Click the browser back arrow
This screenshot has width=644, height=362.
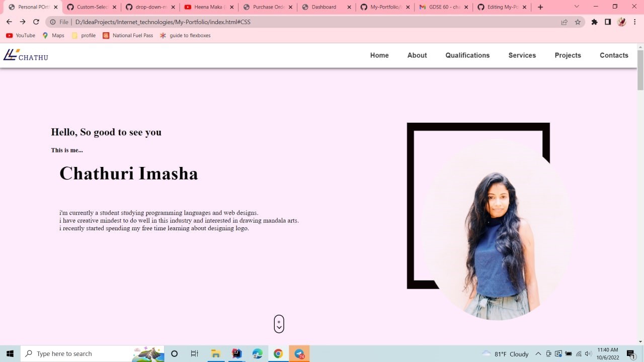(x=9, y=22)
